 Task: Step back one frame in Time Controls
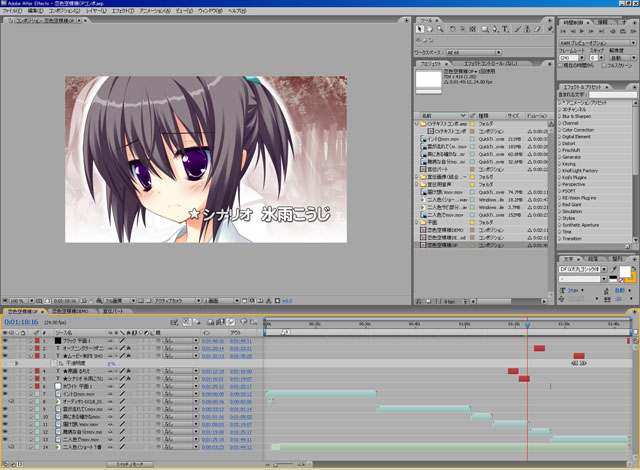click(x=573, y=31)
